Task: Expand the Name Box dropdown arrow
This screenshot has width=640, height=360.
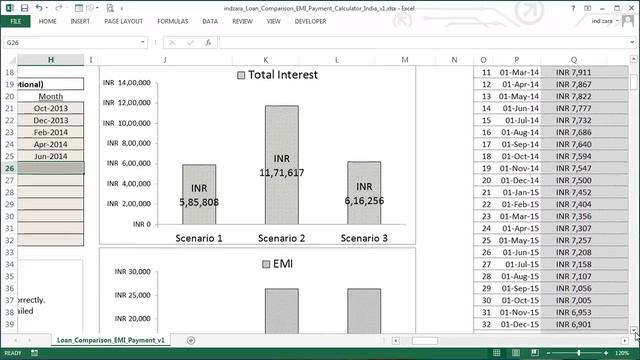Action: 142,42
